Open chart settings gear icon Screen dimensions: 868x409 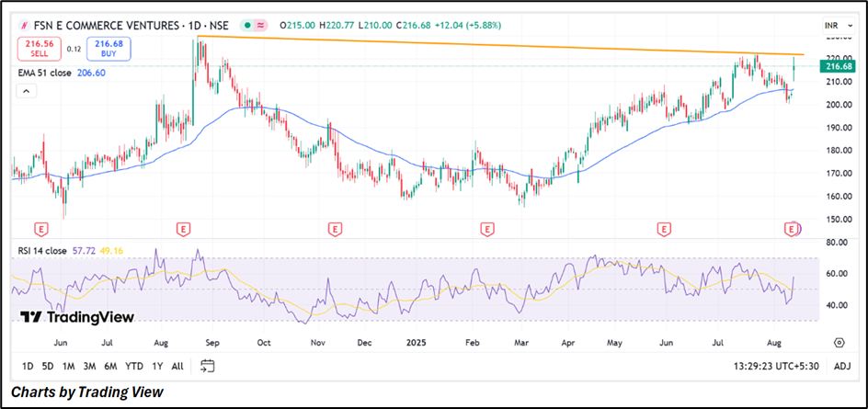(839, 342)
